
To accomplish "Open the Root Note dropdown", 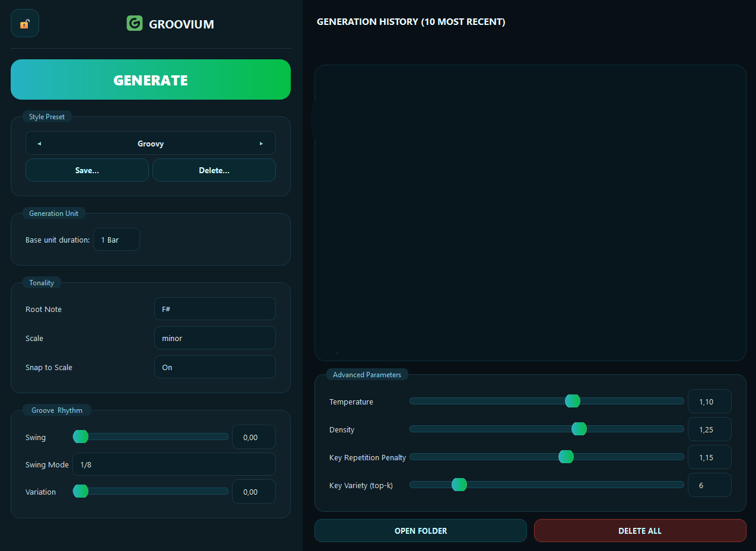I will tap(215, 309).
